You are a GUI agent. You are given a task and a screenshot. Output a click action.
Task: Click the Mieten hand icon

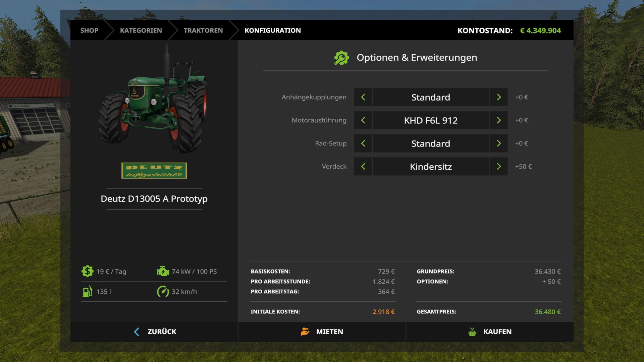click(305, 331)
